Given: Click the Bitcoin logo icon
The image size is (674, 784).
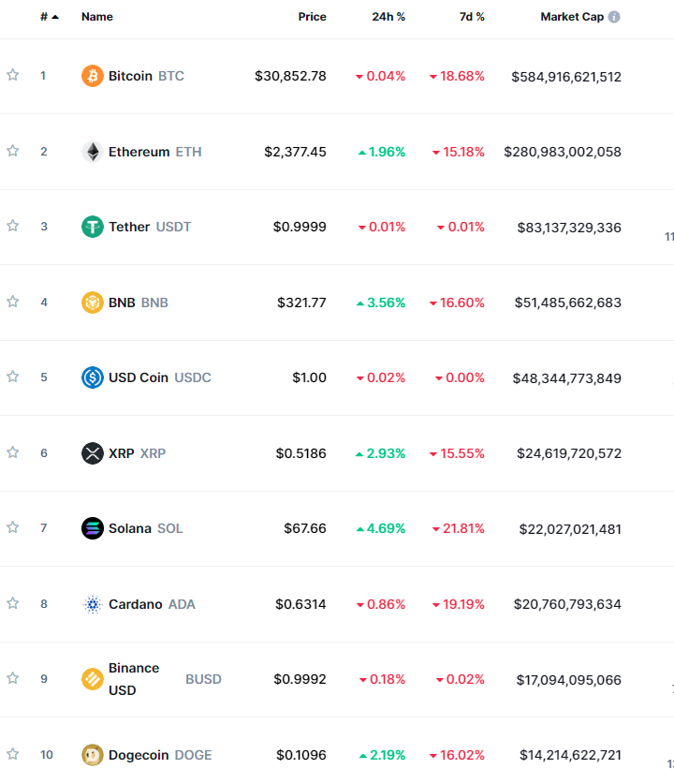Looking at the screenshot, I should point(93,76).
